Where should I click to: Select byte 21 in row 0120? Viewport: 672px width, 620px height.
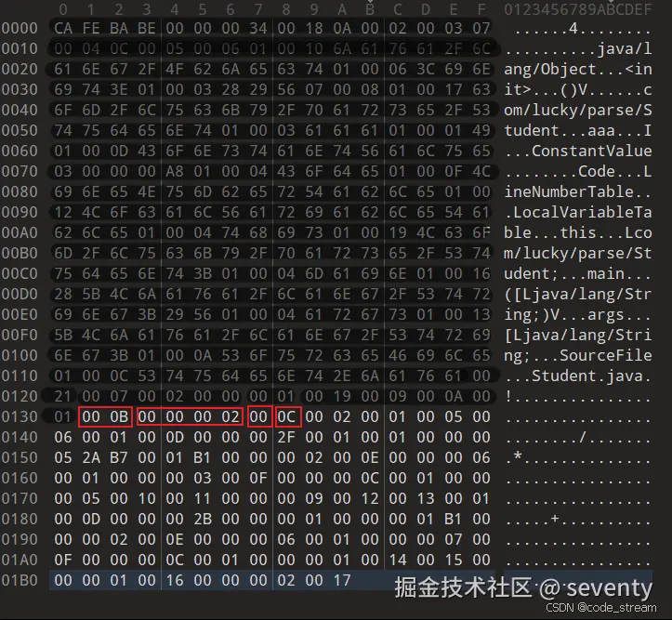[63, 396]
